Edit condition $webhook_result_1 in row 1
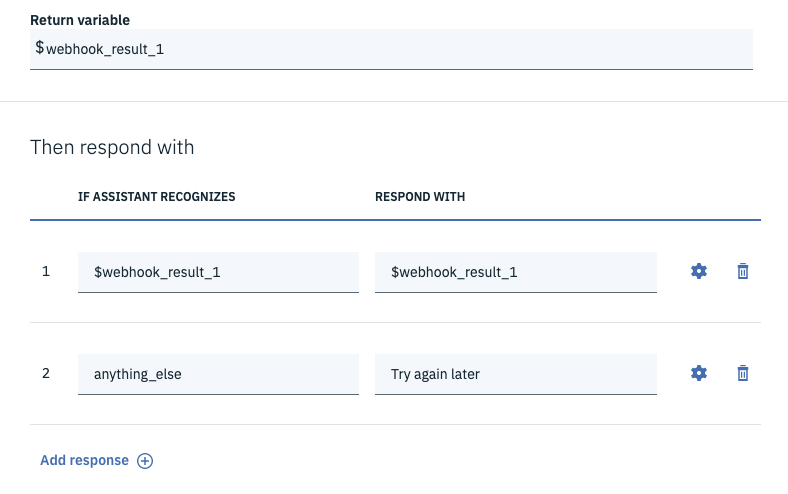Image resolution: width=788 pixels, height=494 pixels. [x=218, y=272]
